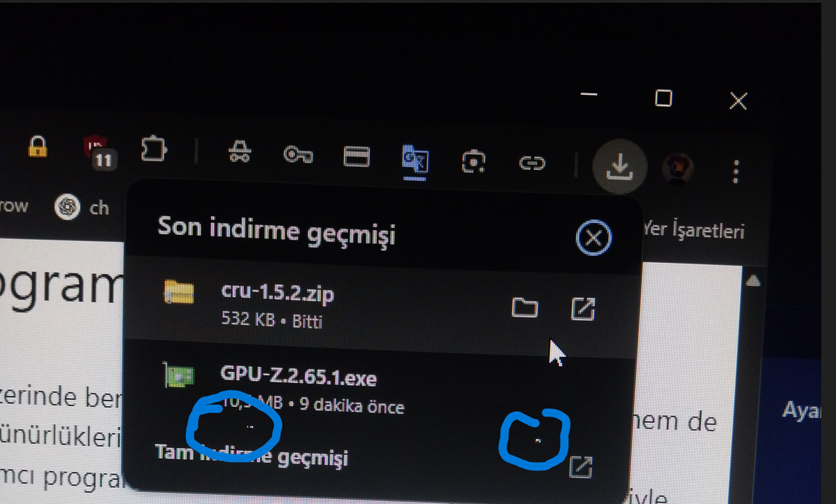
Task: Minimize the browser window
Action: pos(589,95)
